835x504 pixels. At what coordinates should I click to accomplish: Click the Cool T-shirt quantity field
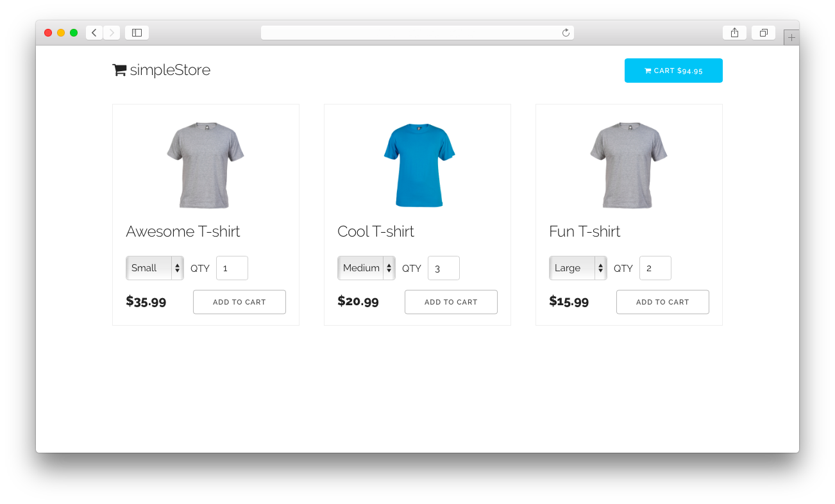(444, 268)
